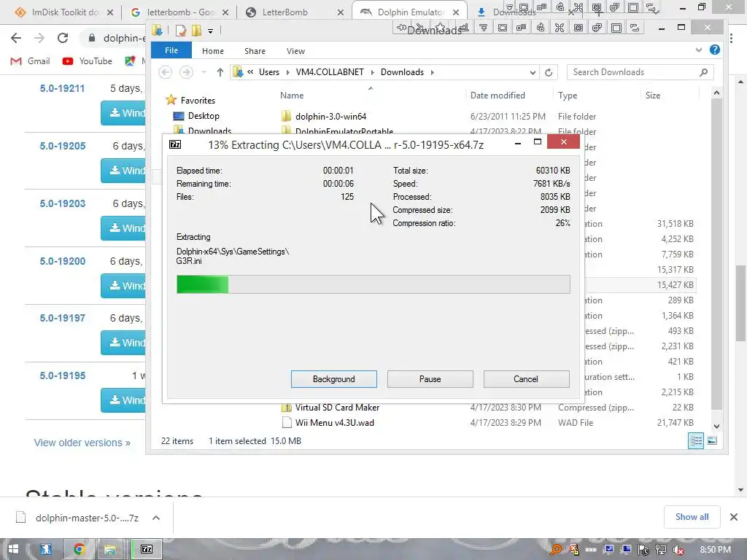Pause the 7-Zip extraction
The height and width of the screenshot is (560, 747).
430,379
